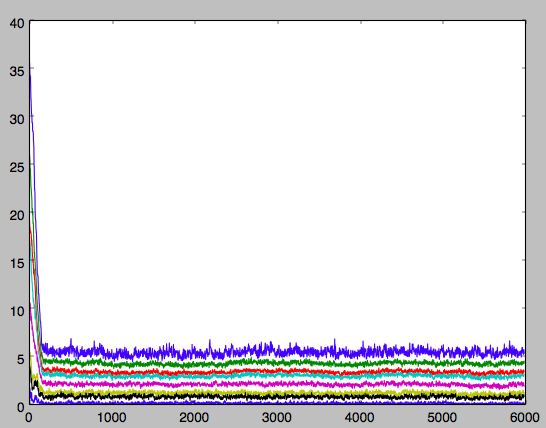Click the y-axis label 5
546x428 pixels.
pos(21,359)
